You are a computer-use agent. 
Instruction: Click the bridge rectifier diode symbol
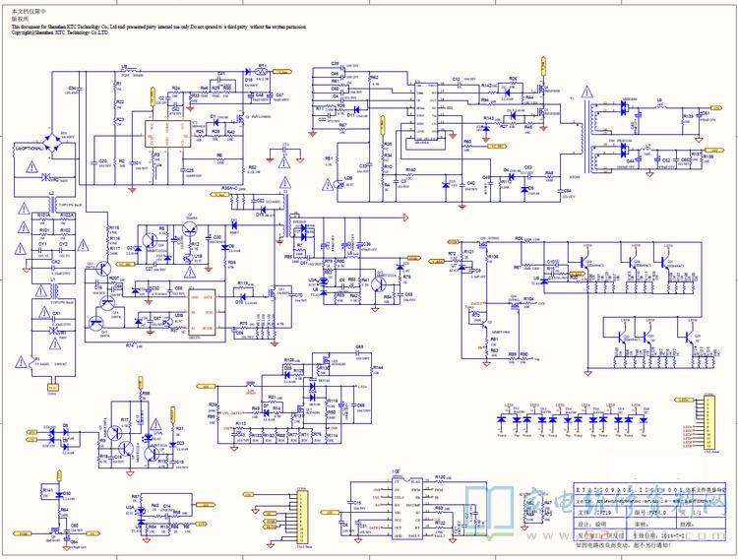pos(52,142)
